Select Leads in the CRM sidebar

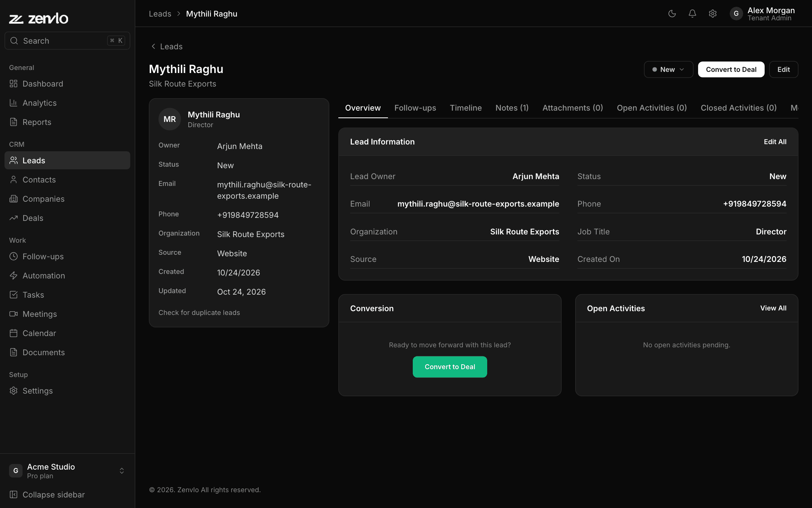[67, 160]
